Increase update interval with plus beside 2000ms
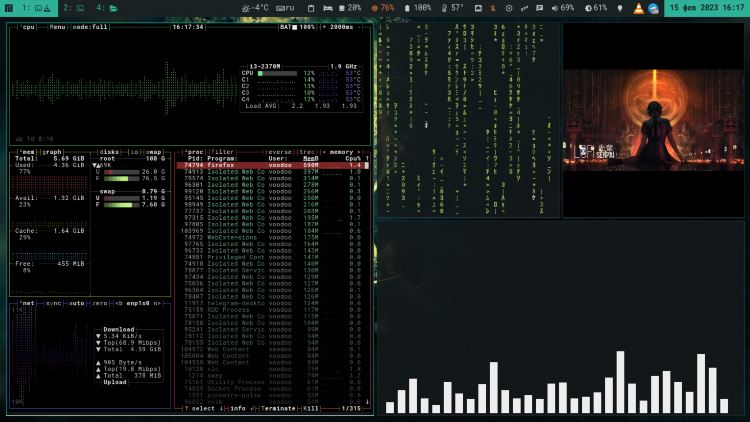750x422 pixels. point(324,27)
